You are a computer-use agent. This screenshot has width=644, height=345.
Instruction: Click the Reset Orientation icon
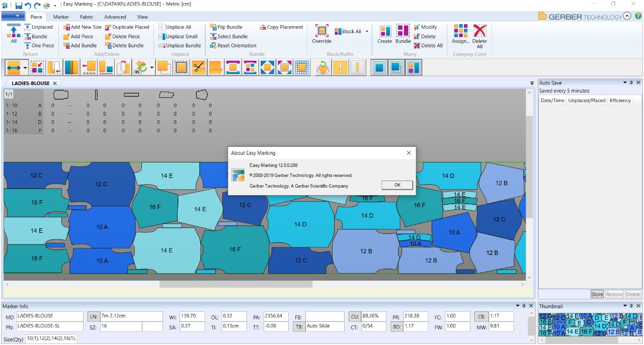coord(213,45)
